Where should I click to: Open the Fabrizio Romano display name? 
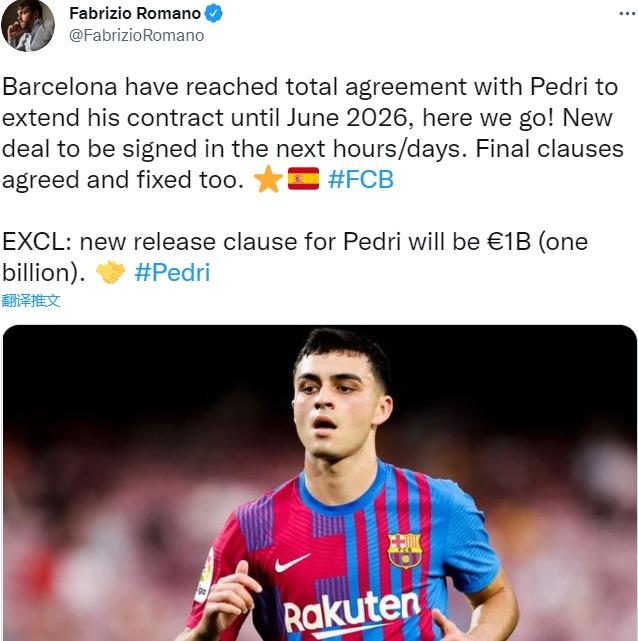tap(135, 13)
